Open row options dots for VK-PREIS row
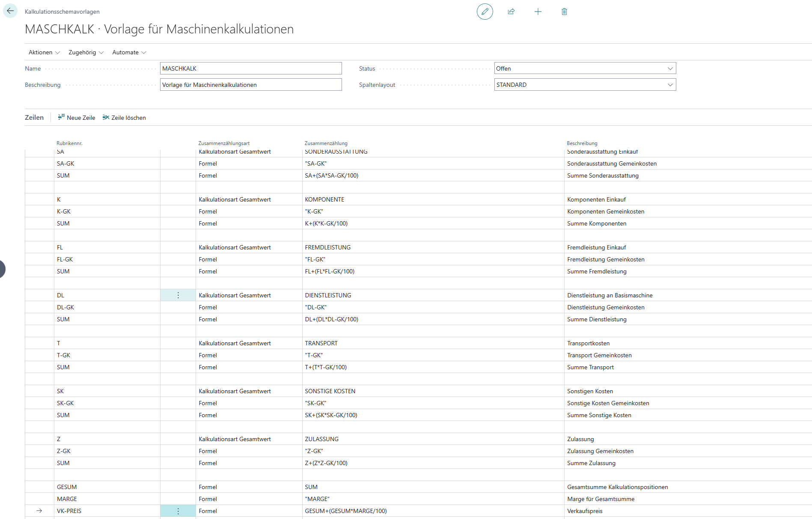 tap(178, 511)
